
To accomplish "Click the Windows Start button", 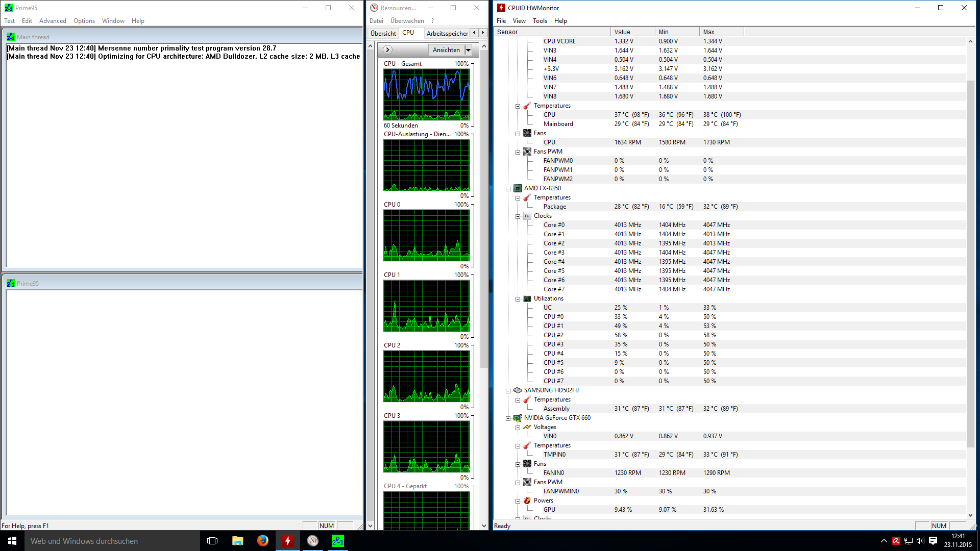I will click(x=12, y=541).
